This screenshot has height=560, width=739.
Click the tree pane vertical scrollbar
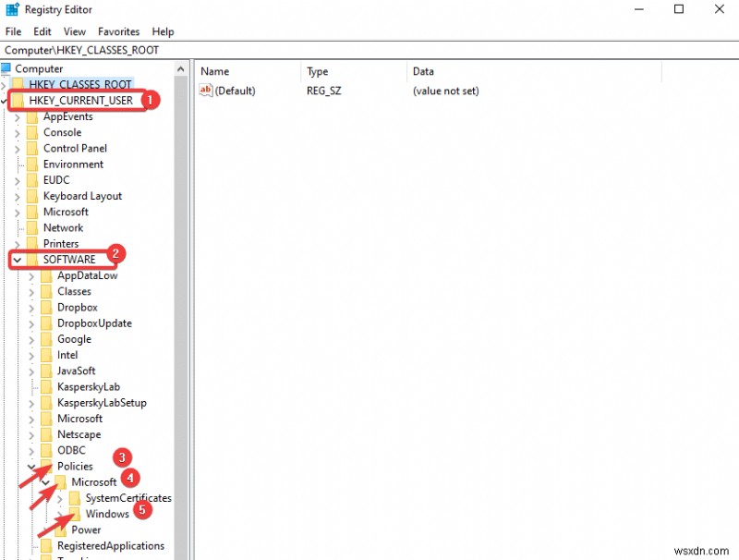181,277
